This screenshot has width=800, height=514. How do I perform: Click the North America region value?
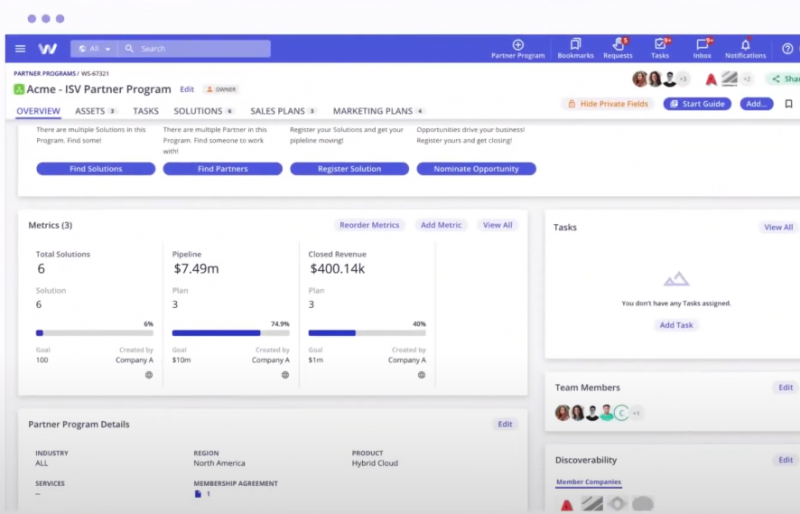(x=219, y=463)
